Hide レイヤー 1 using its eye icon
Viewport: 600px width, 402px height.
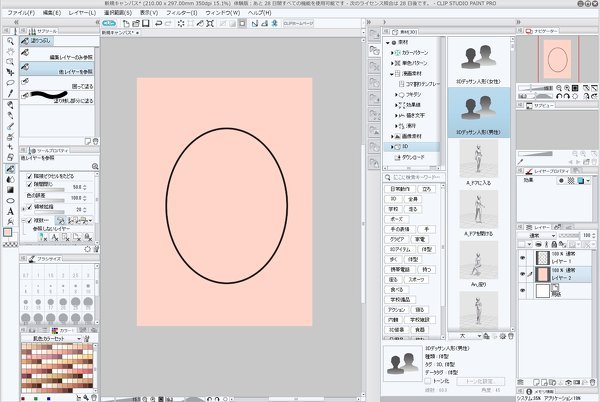tap(523, 255)
